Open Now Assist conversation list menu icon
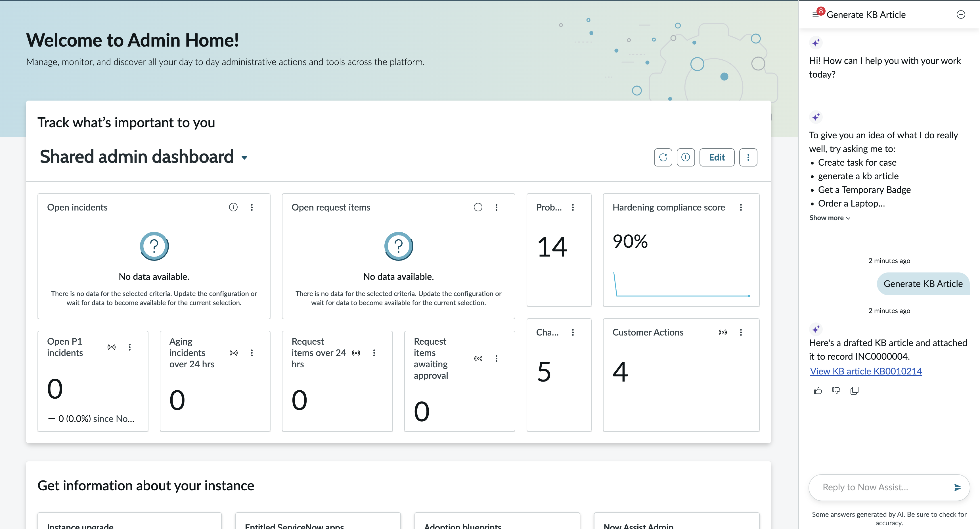 [x=815, y=14]
